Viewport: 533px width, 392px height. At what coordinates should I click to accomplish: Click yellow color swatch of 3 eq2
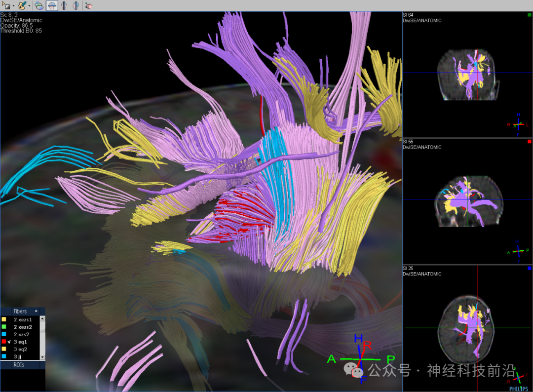(4, 349)
